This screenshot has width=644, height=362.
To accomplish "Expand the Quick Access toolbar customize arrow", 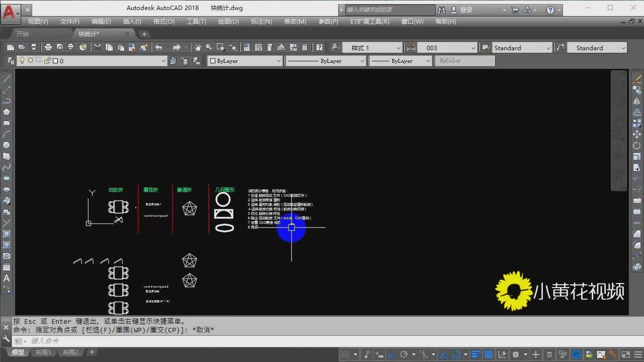I will tap(27, 9).
